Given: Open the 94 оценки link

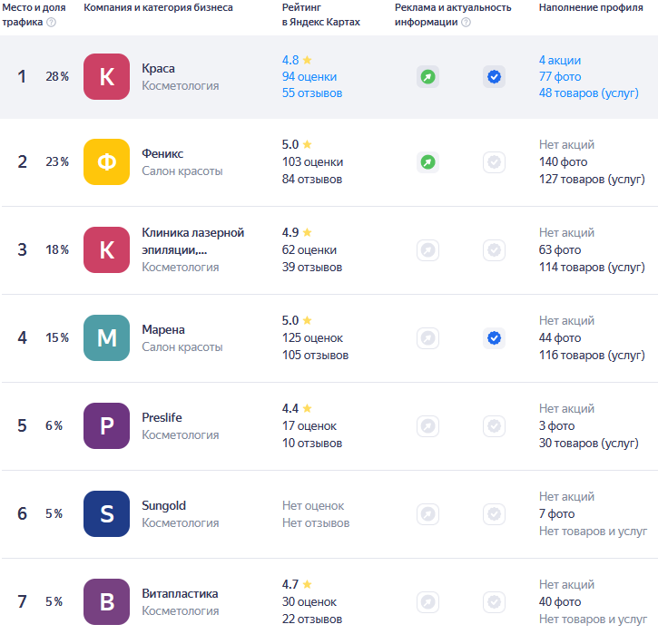Looking at the screenshot, I should (x=309, y=77).
